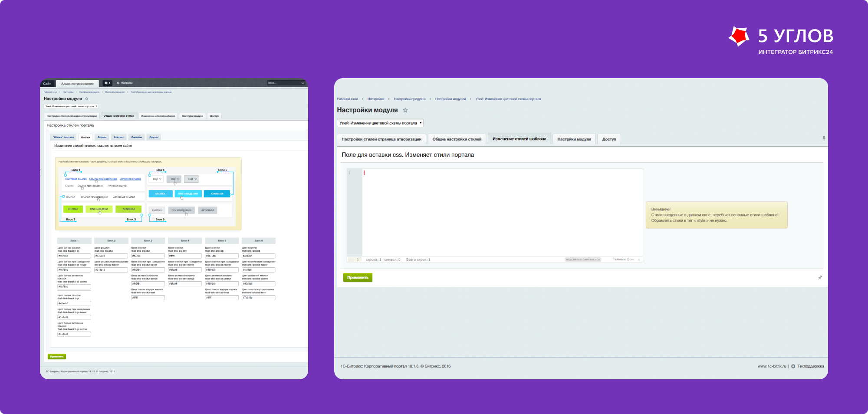The width and height of the screenshot is (868, 414).
Task: Toggle подсветка синтаксиса in the editor status bar
Action: point(582,260)
